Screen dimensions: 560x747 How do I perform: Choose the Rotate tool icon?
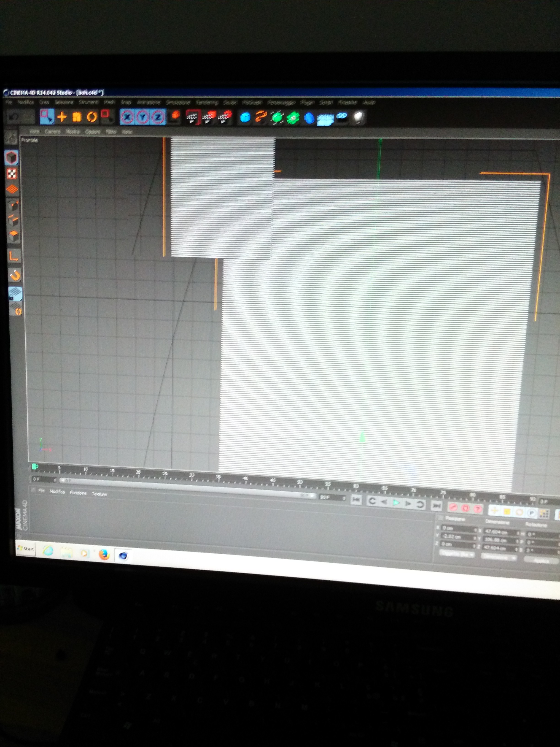(x=92, y=117)
